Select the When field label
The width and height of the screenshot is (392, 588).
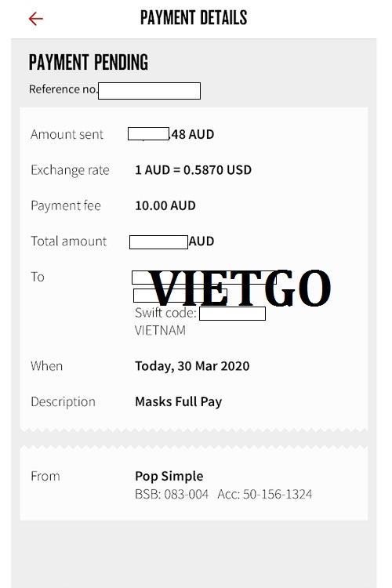(47, 366)
